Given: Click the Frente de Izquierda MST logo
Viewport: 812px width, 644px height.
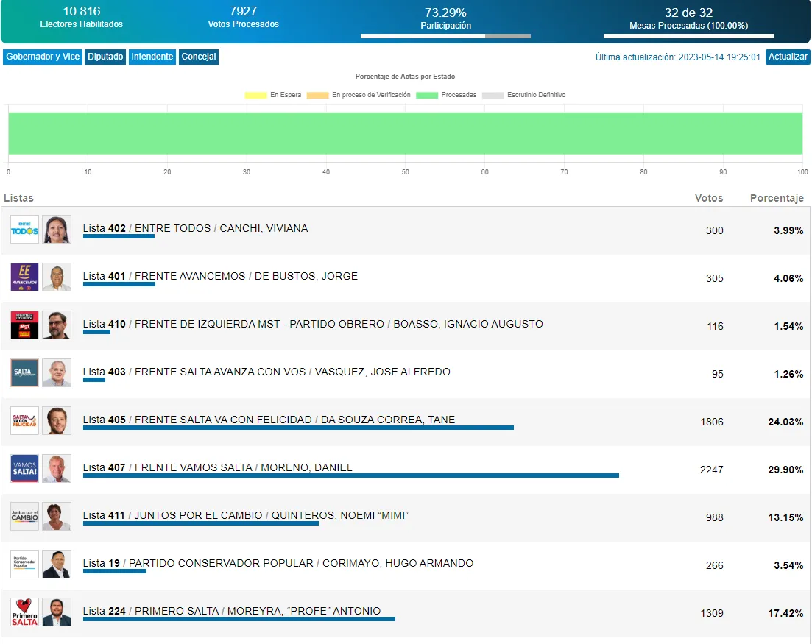Looking at the screenshot, I should [x=24, y=325].
